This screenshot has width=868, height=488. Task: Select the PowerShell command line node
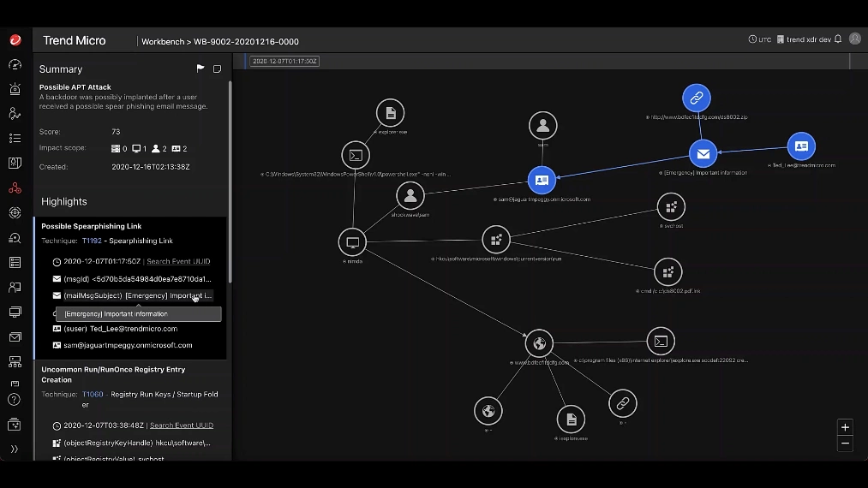point(356,156)
